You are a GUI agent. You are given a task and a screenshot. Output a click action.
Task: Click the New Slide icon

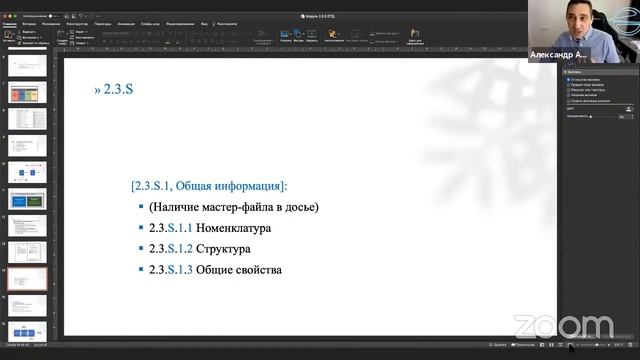coord(61,33)
